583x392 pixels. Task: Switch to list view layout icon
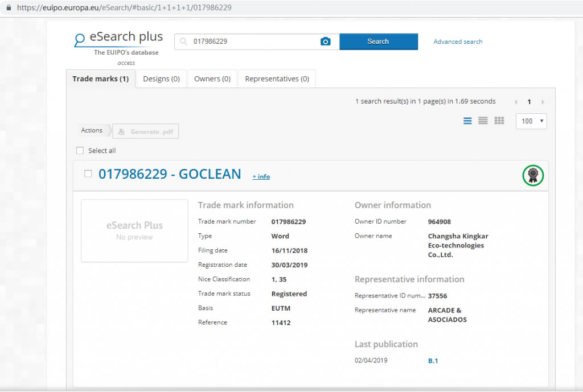467,121
